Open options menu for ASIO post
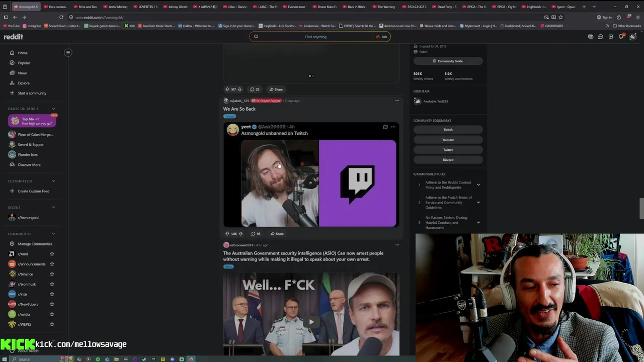This screenshot has width=644, height=362. pyautogui.click(x=397, y=245)
